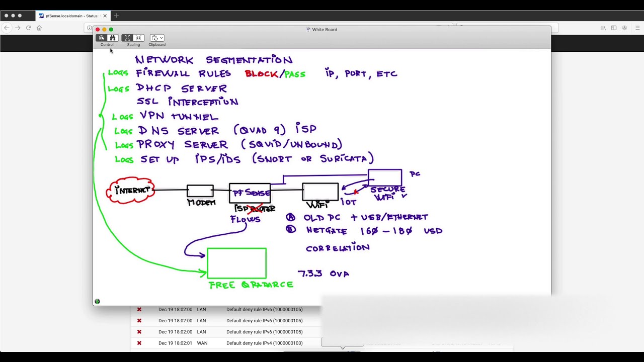Click the green status icon in the White Board window
The image size is (644, 362).
(x=97, y=301)
